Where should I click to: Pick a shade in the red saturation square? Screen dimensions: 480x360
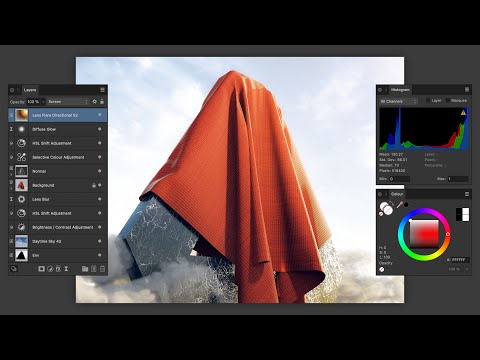coord(424,234)
